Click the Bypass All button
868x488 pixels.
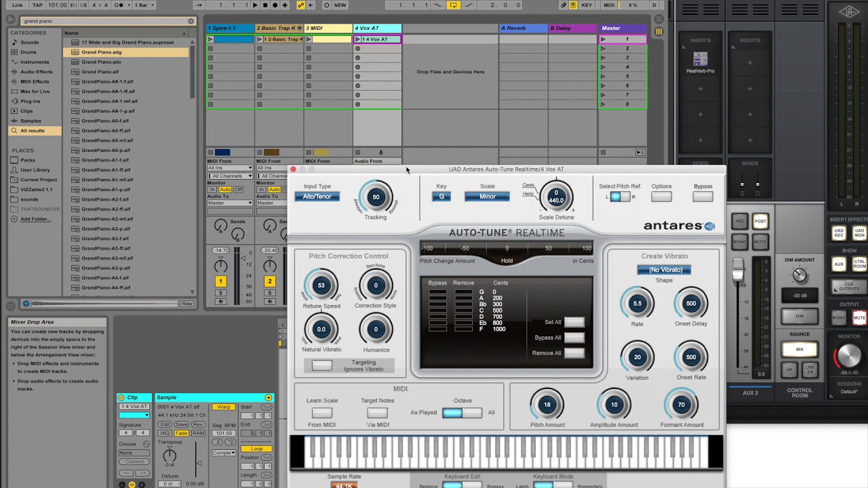click(574, 338)
